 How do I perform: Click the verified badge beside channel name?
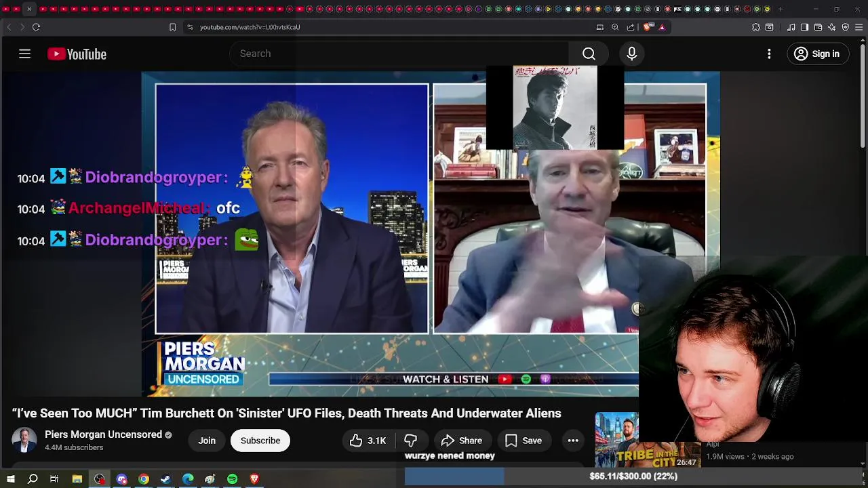point(168,434)
